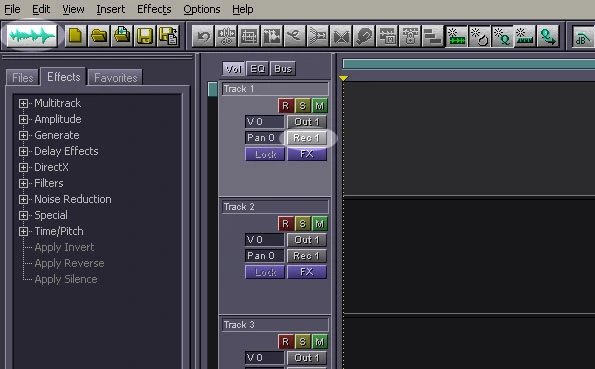Arm Track 1 for recording (R)
This screenshot has width=595, height=369.
286,106
